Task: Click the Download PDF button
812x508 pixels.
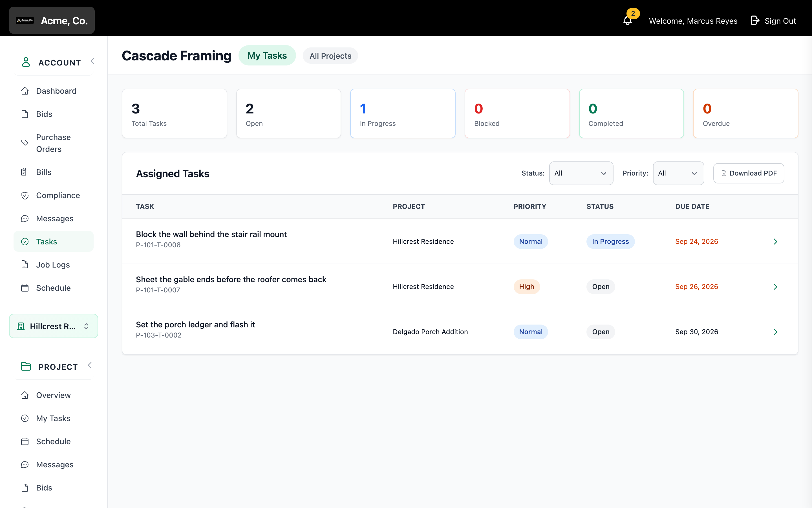Action: (x=749, y=173)
